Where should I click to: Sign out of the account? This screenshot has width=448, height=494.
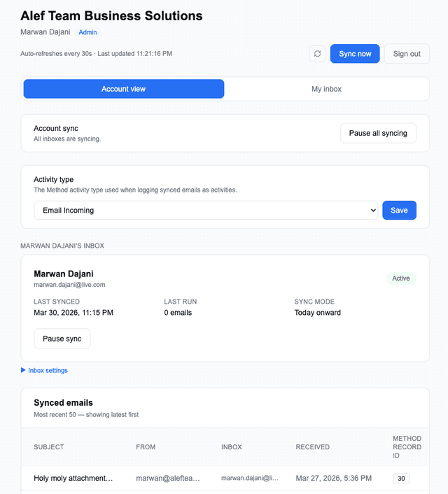[407, 54]
